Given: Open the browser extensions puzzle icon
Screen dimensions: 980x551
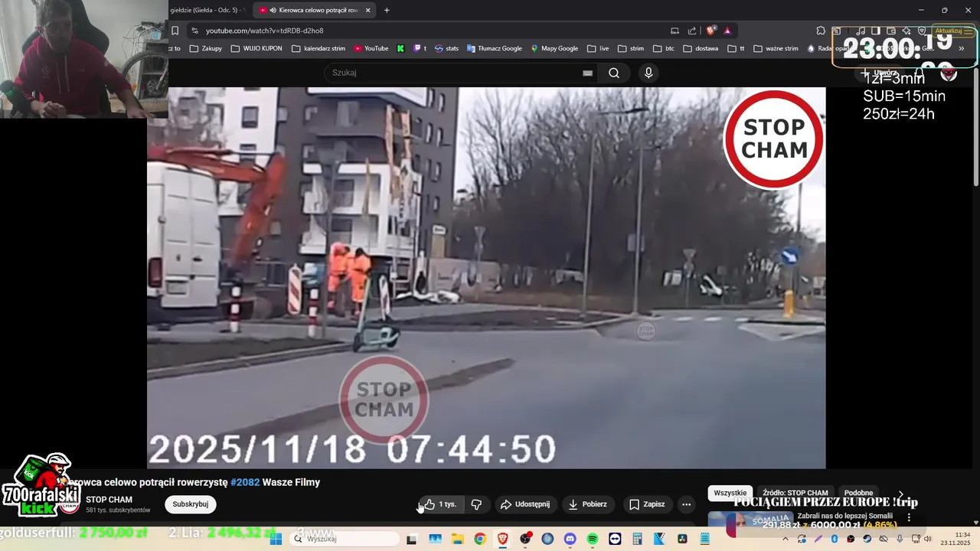Looking at the screenshot, I should pos(821,31).
